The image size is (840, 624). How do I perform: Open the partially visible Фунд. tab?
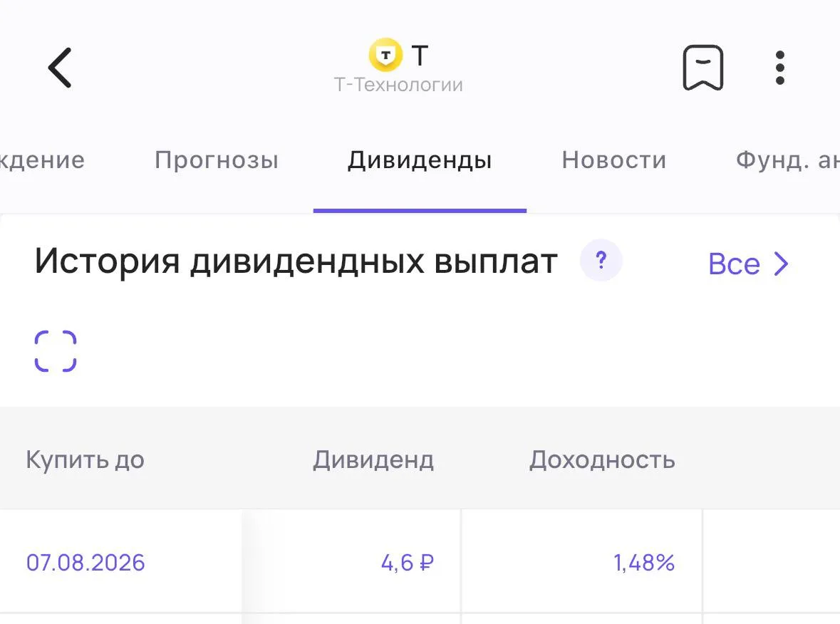tap(787, 160)
